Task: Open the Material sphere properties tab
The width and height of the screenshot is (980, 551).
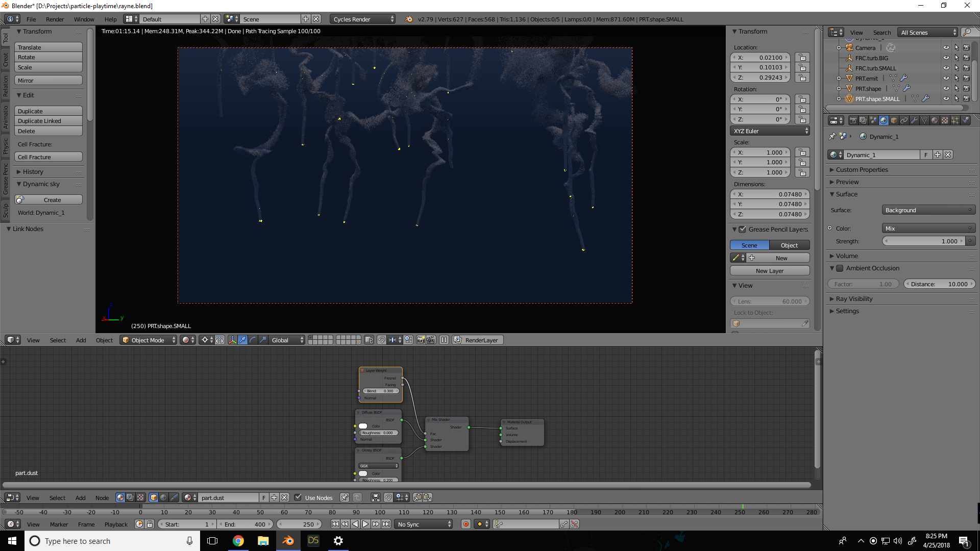Action: (935, 120)
